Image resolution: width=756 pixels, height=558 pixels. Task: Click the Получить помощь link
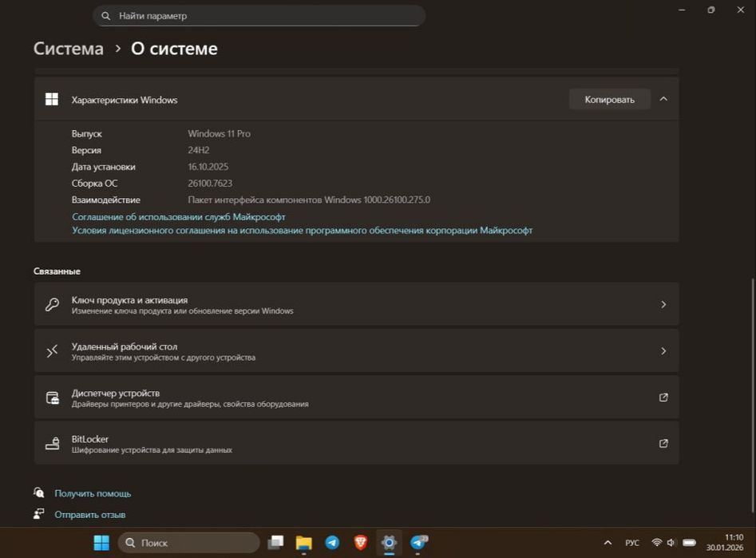coord(93,493)
